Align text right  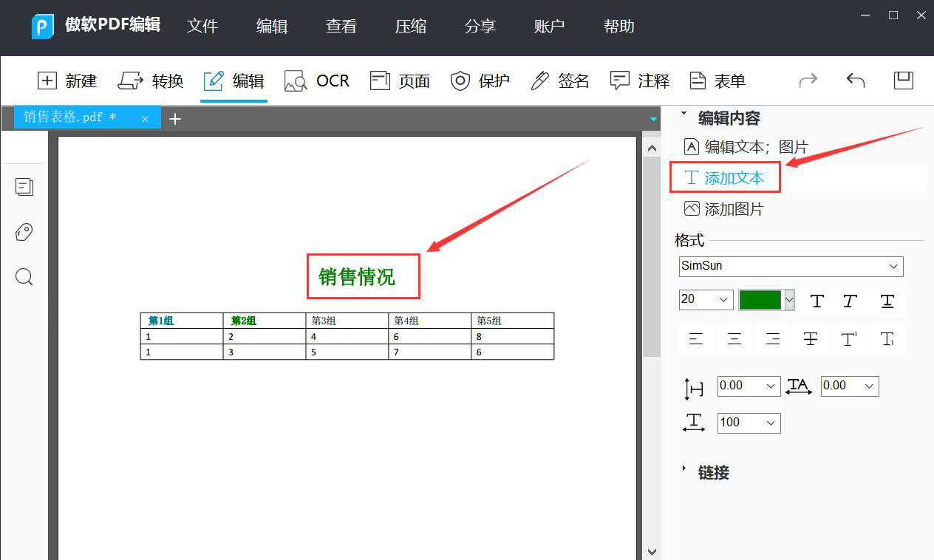[x=772, y=339]
